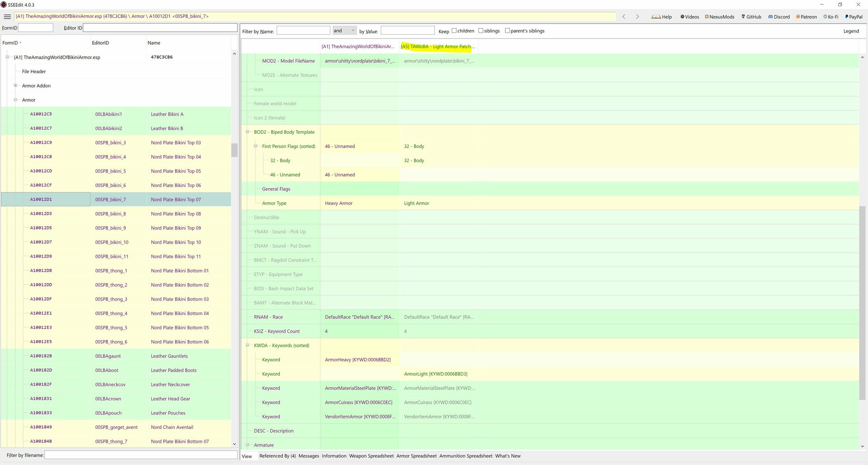Screen dimensions: 868x465
Task: Select Nord Plate Bikini Top 10 record
Action: [x=116, y=242]
